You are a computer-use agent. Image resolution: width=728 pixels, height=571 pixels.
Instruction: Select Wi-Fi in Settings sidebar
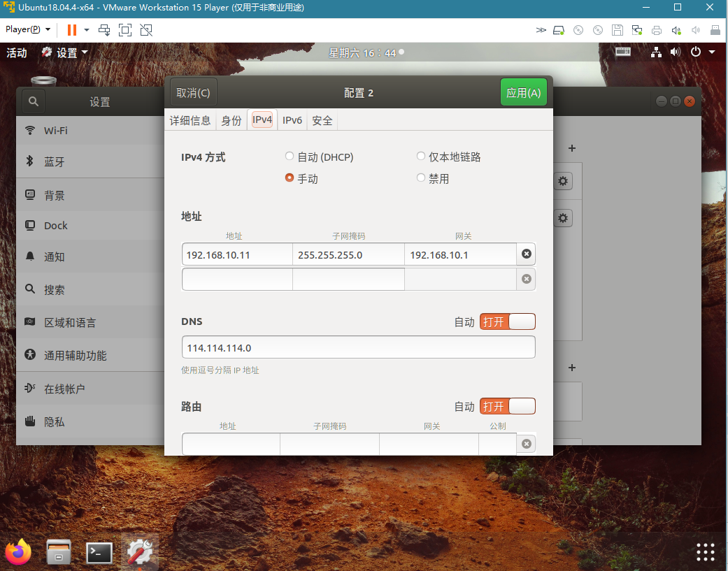coord(90,131)
